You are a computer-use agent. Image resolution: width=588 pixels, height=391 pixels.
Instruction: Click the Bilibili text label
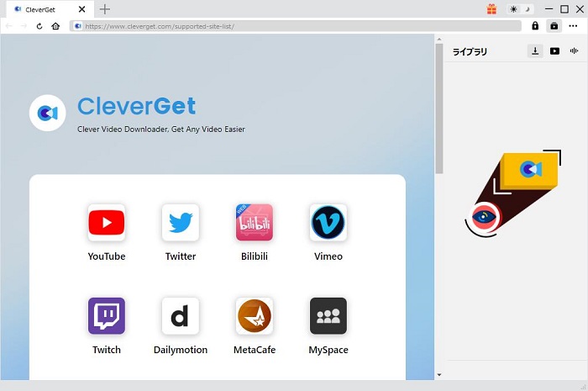pos(255,256)
